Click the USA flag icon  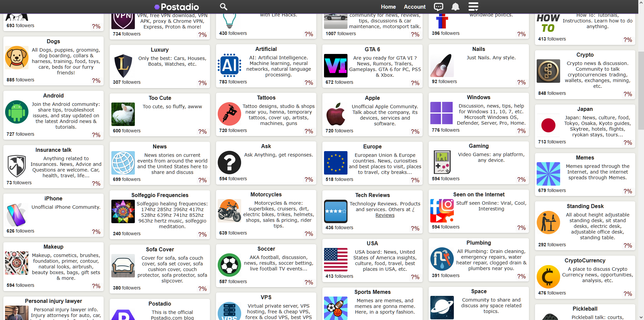tap(336, 260)
